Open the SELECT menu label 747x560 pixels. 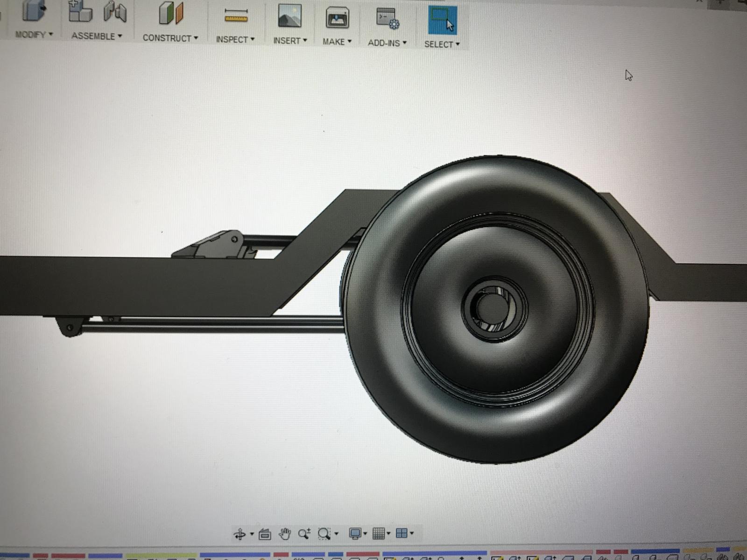pyautogui.click(x=442, y=44)
